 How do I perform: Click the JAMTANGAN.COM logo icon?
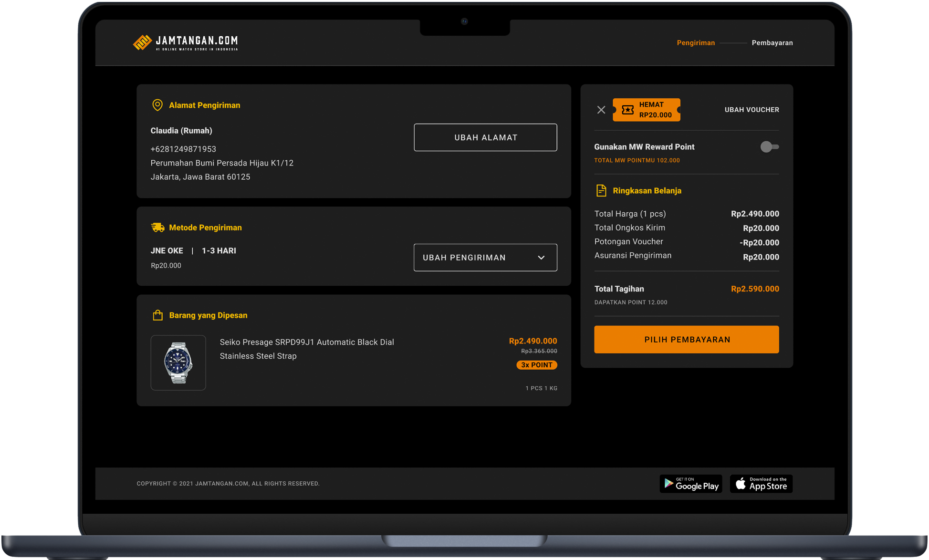pyautogui.click(x=142, y=43)
